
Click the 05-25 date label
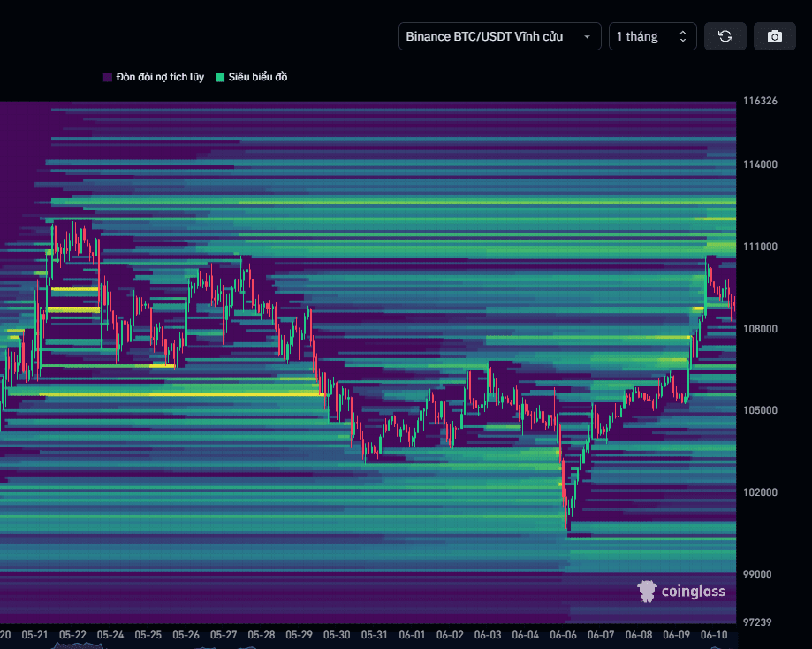(148, 635)
